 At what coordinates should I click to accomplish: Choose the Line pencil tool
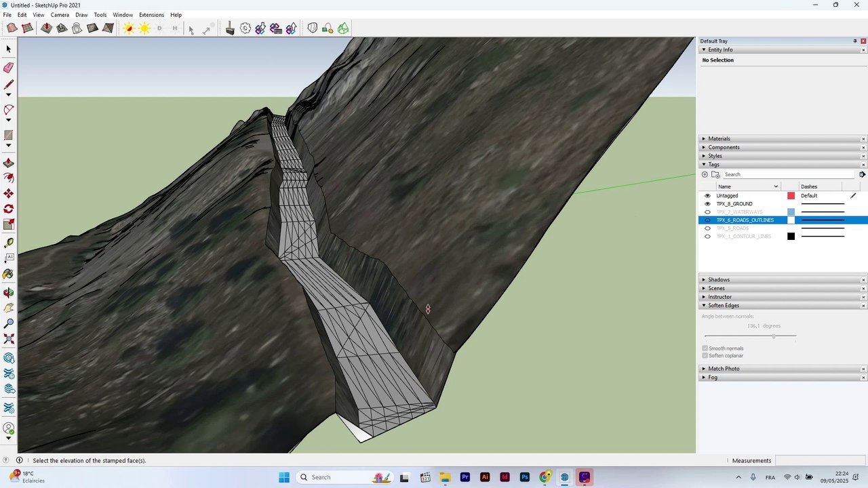(x=9, y=85)
